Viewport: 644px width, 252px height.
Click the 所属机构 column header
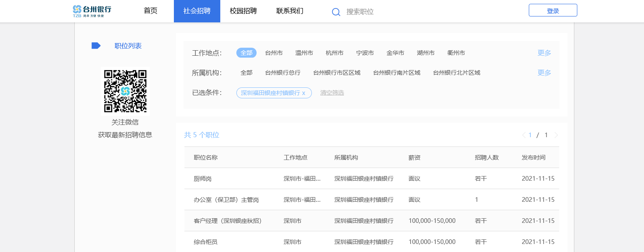[346, 157]
